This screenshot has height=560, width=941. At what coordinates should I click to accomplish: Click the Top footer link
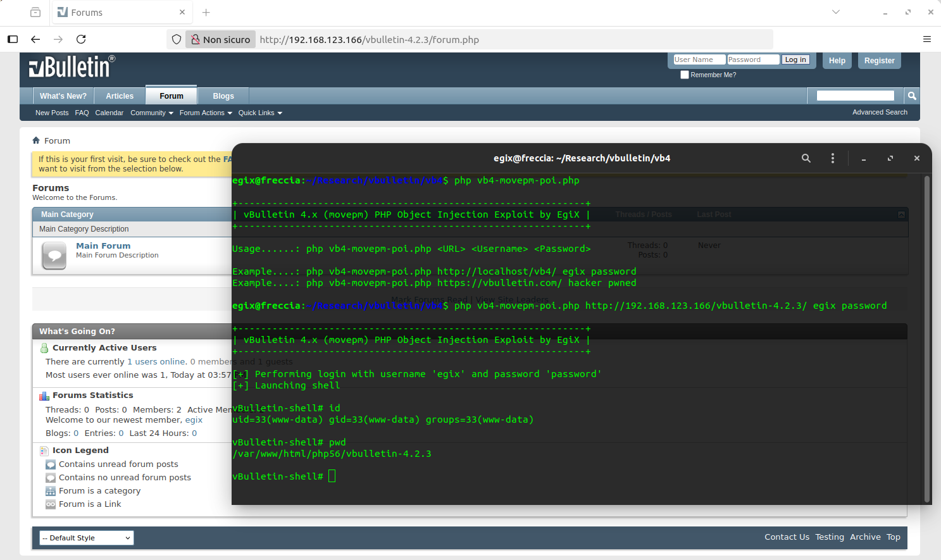click(894, 537)
